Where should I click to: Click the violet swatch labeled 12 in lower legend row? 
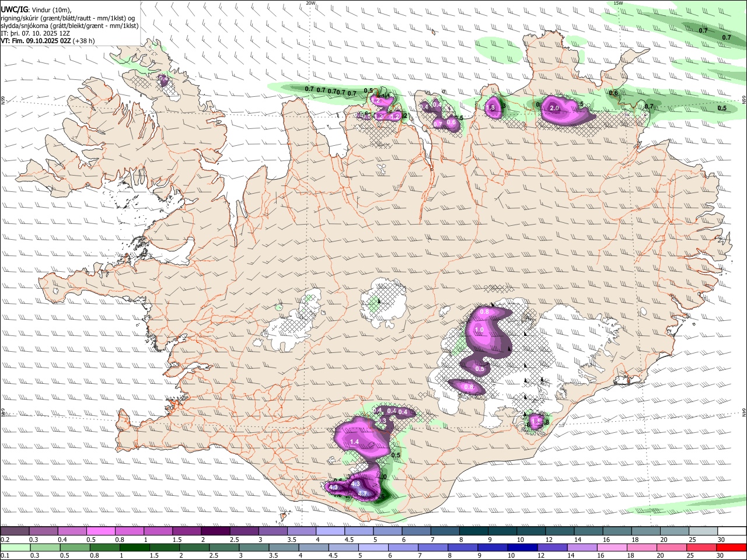pos(551,547)
